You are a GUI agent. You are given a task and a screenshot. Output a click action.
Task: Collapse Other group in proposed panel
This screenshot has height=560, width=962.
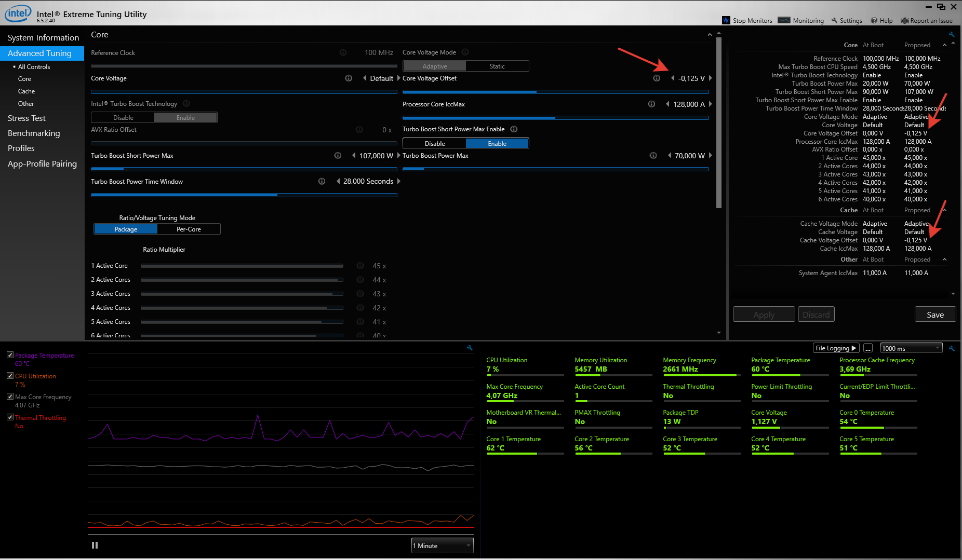(944, 259)
